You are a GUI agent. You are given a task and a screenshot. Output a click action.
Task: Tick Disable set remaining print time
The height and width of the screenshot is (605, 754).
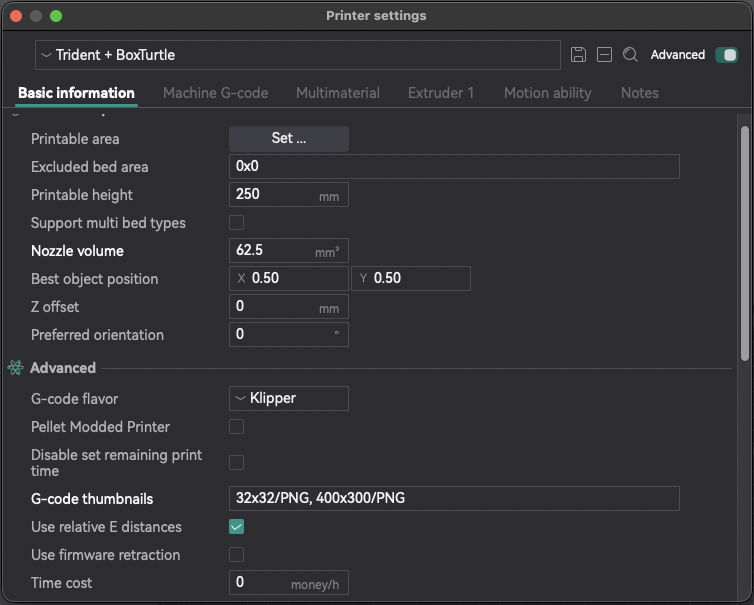click(x=236, y=463)
